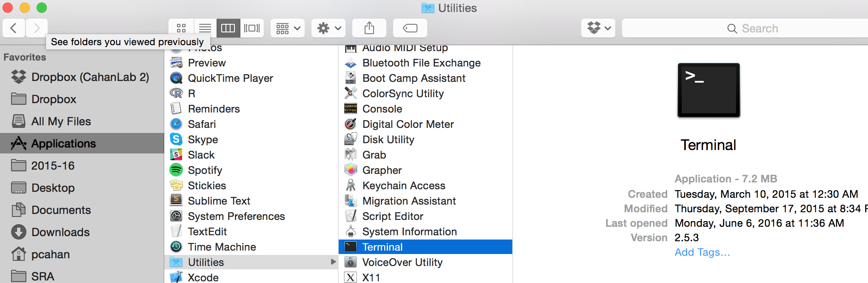Select the Audio MIDI Setup row
Viewport: 868px width, 283px height.
425,49
